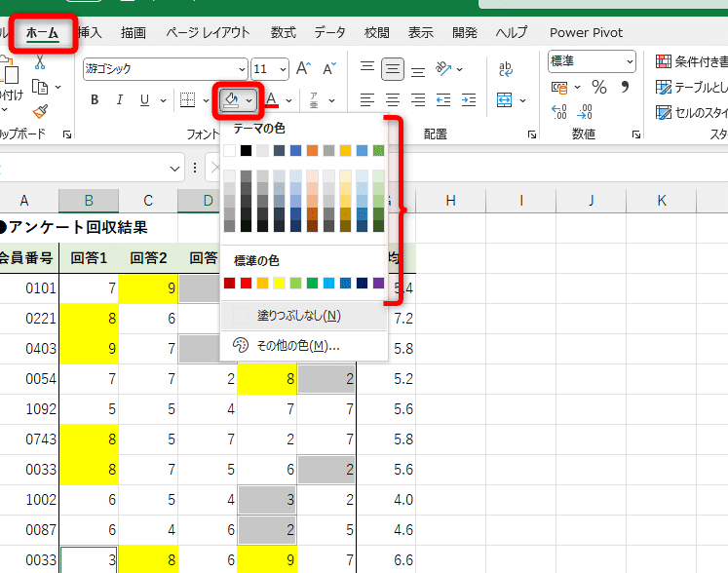
Task: Click the font color A icon
Action: click(271, 99)
